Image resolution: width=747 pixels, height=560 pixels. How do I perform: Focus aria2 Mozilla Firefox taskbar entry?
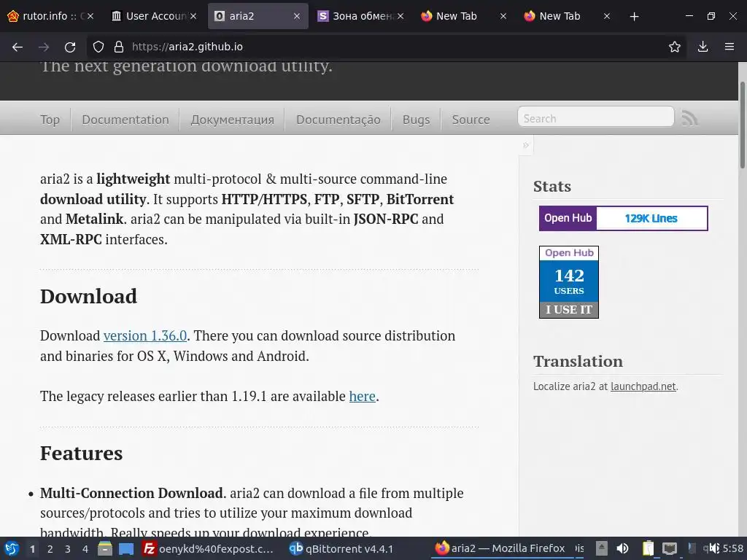500,549
